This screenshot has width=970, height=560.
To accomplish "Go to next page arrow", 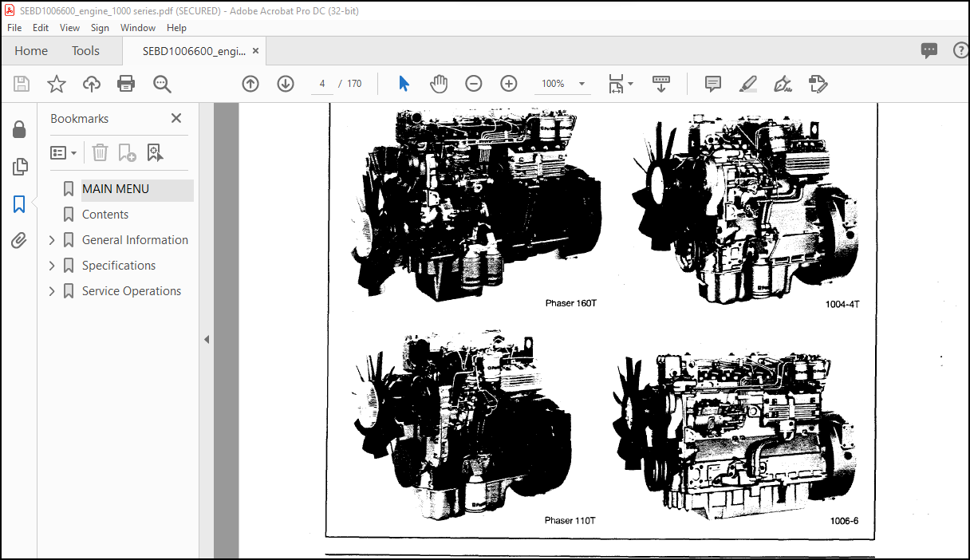I will (286, 84).
